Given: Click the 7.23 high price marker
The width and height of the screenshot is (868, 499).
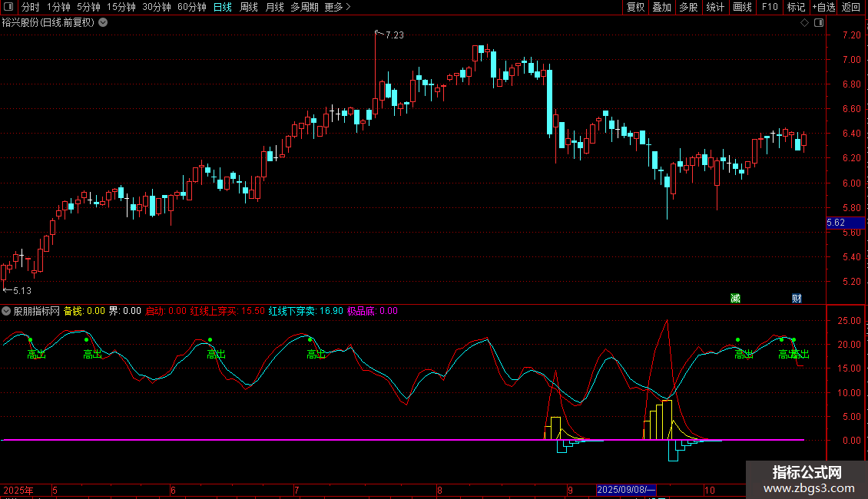Looking at the screenshot, I should click(395, 35).
